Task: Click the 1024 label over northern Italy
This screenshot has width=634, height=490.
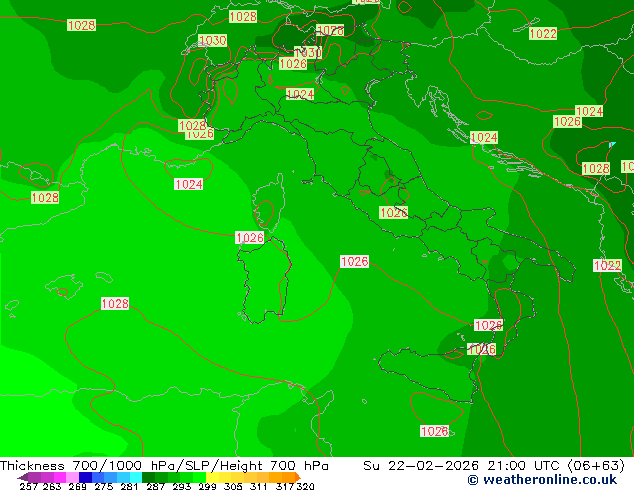Action: (300, 94)
